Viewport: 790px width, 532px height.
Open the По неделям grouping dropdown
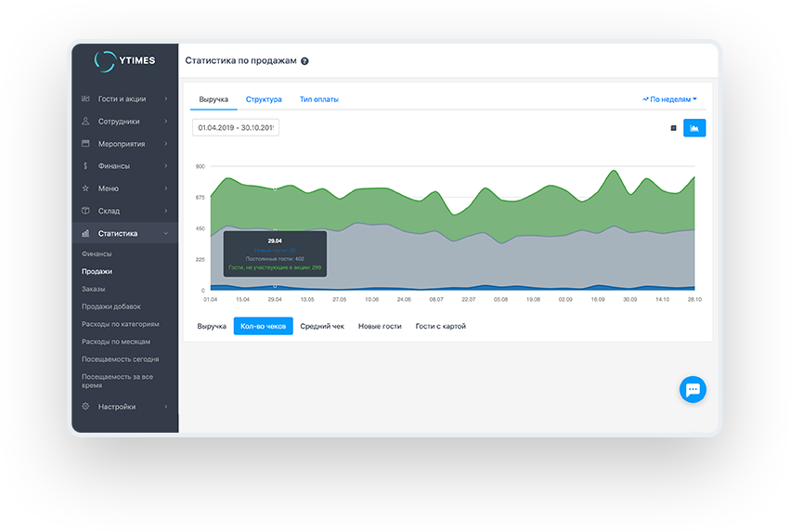[670, 98]
